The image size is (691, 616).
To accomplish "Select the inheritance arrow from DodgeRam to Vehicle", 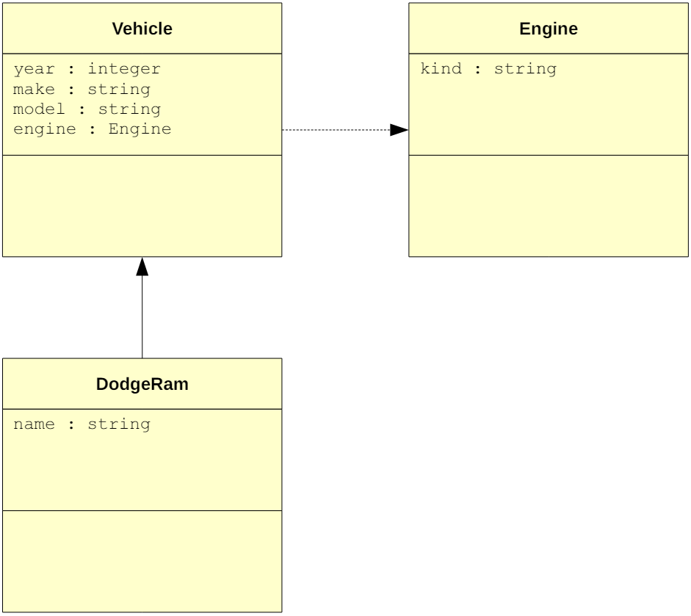I will point(142,308).
